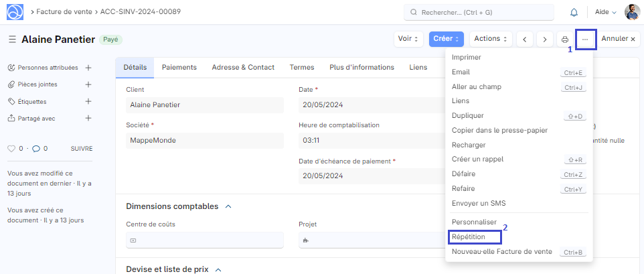The height and width of the screenshot is (274, 644).
Task: Toggle the sidebar hamburger icon
Action: 12,40
